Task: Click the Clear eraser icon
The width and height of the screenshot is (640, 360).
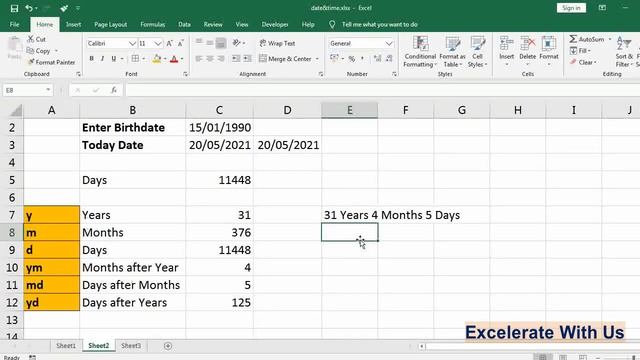Action: tap(573, 62)
